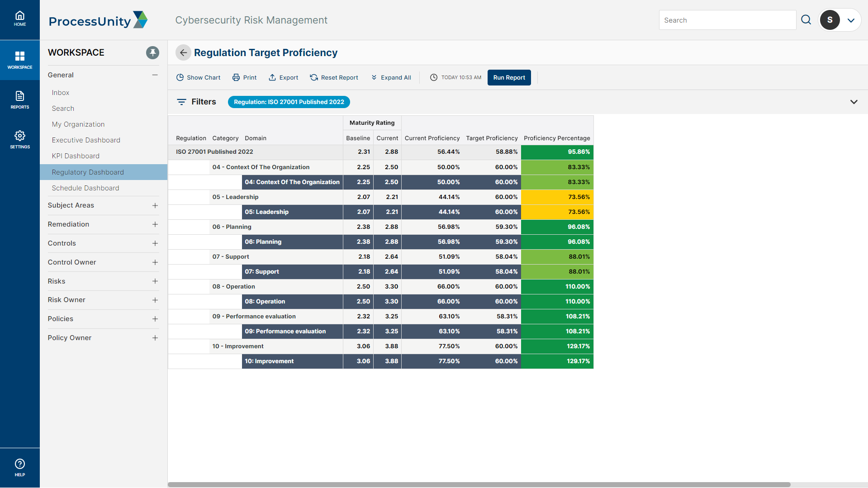The width and height of the screenshot is (868, 488).
Task: Click the Proficiency Percentage column header
Action: pyautogui.click(x=557, y=138)
